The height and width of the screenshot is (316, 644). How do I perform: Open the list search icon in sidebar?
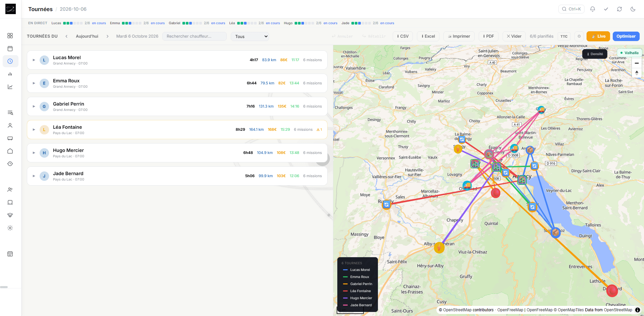(x=10, y=113)
